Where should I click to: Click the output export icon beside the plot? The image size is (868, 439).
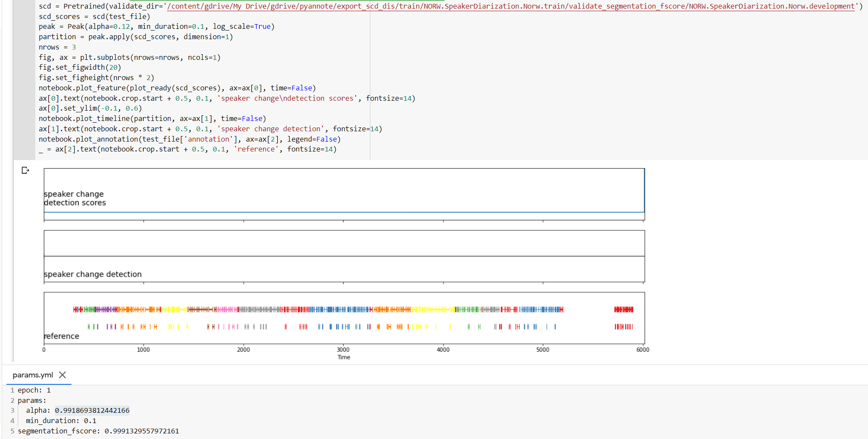pyautogui.click(x=25, y=170)
